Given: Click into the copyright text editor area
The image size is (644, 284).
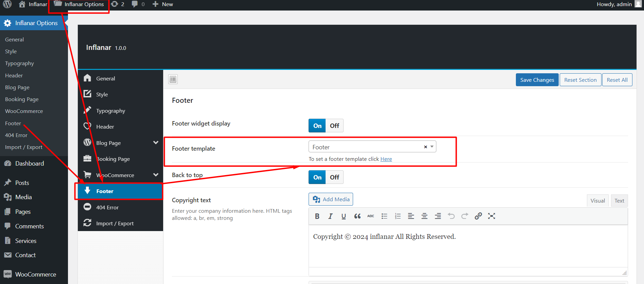Looking at the screenshot, I should (468, 246).
